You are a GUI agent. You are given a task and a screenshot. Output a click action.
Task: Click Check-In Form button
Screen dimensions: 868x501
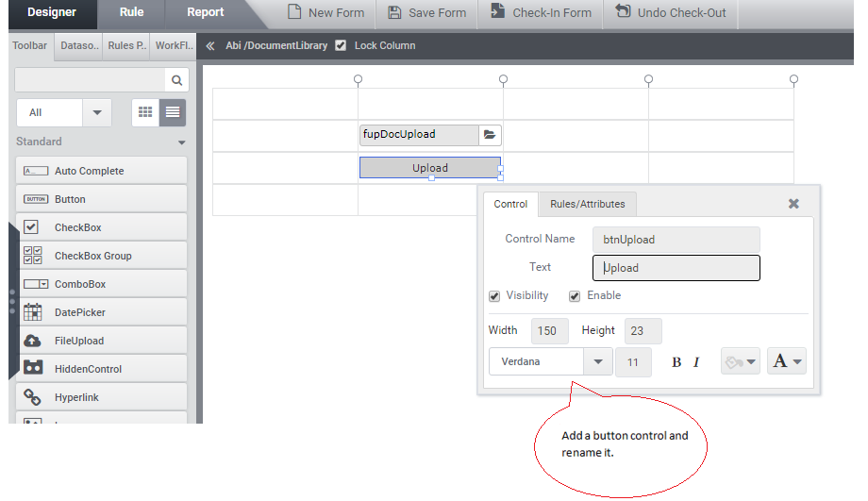[541, 13]
